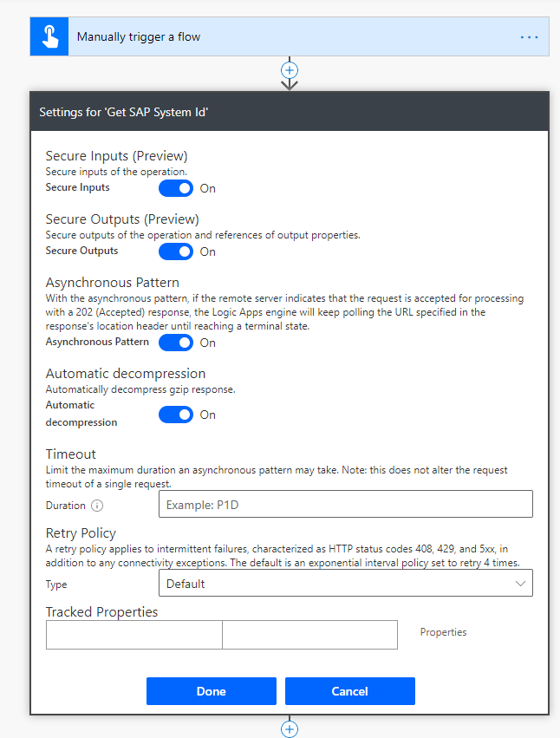Select the Manually trigger a flow card
560x738 pixels.
tap(260, 36)
